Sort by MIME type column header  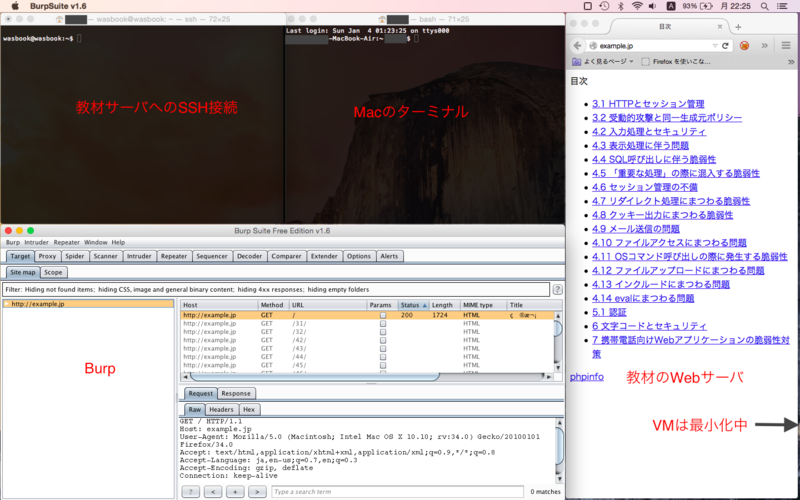[x=483, y=305]
